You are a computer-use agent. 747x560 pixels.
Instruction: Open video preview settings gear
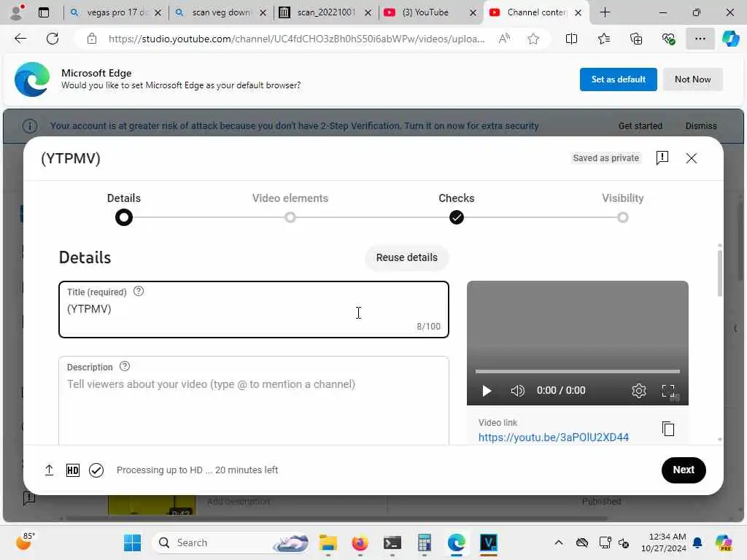click(x=639, y=391)
